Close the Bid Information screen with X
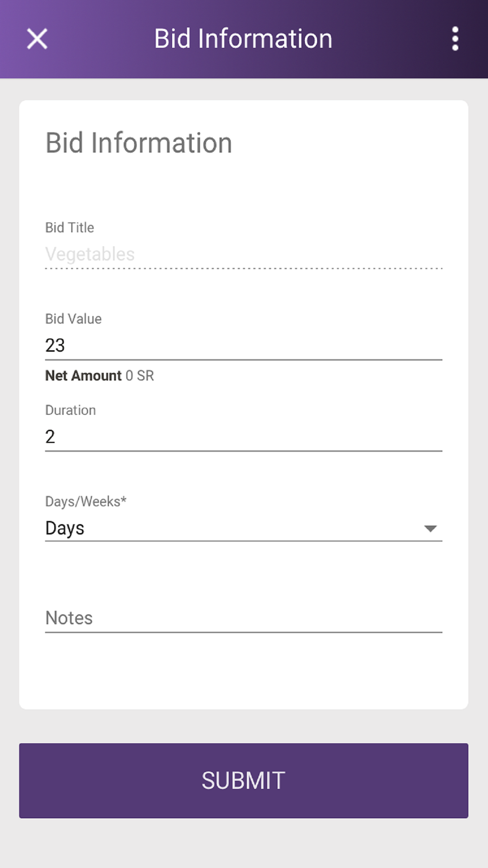Image resolution: width=488 pixels, height=868 pixels. (x=37, y=39)
